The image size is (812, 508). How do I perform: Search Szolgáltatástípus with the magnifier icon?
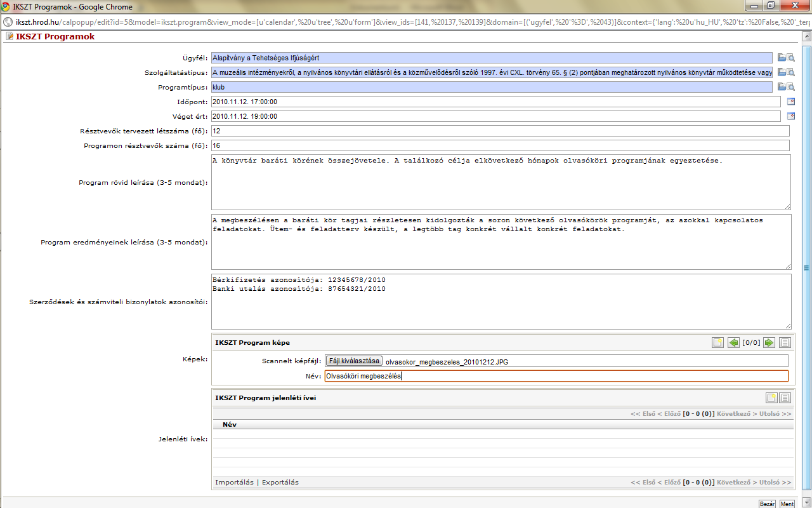click(790, 72)
